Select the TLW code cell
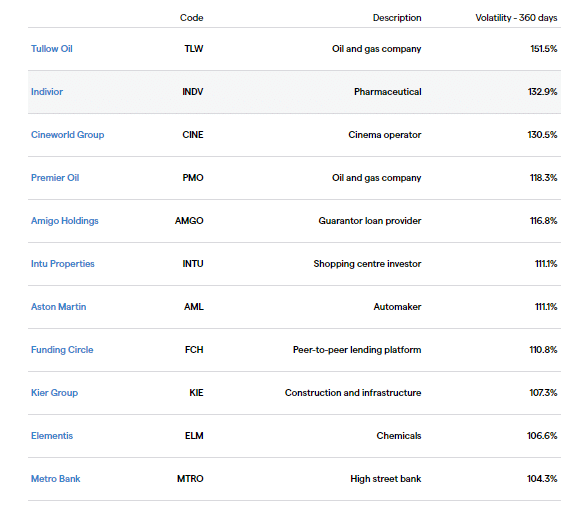 click(x=194, y=49)
